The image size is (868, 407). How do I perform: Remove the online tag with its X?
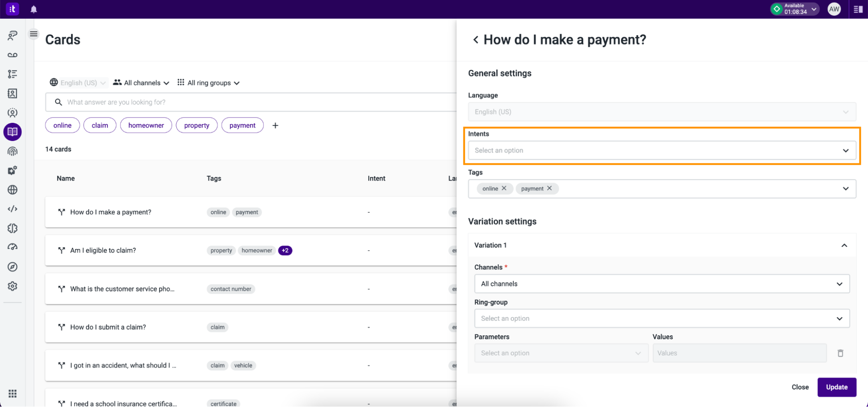click(504, 188)
